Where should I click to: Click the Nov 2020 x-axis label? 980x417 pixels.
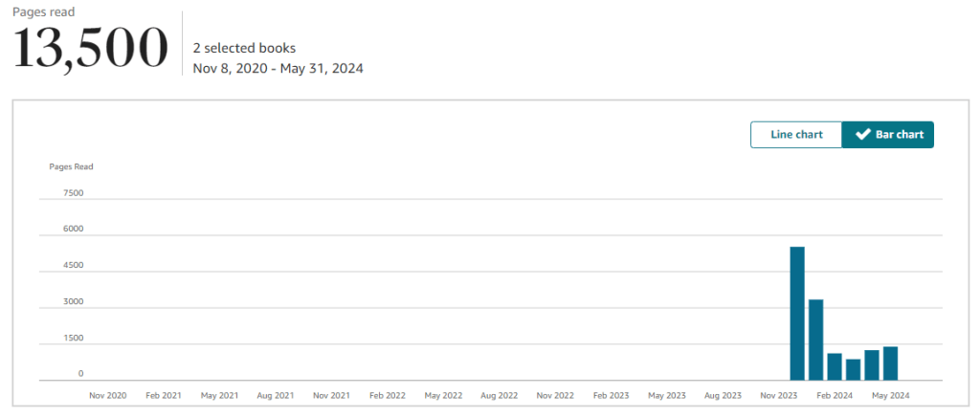click(x=108, y=395)
